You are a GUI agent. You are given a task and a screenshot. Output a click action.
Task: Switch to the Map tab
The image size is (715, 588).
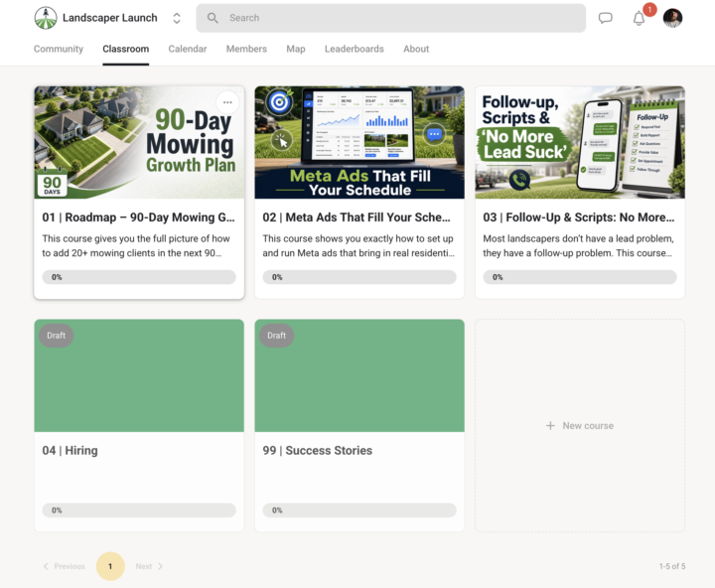pyautogui.click(x=296, y=49)
